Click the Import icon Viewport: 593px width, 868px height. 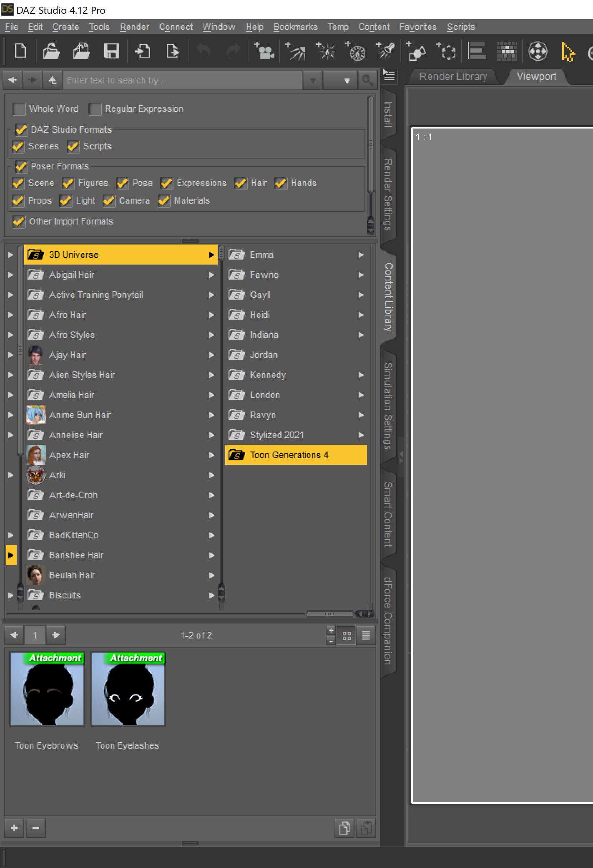[x=143, y=52]
